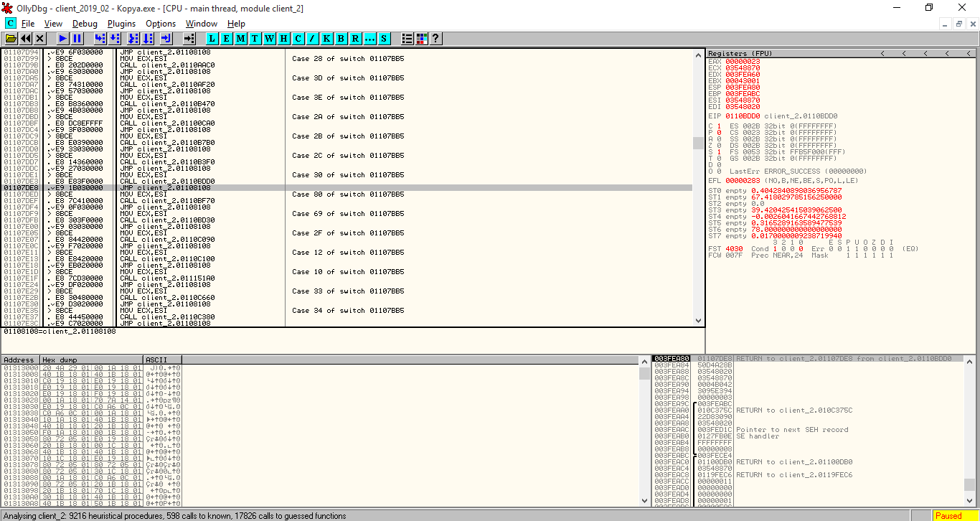Open the Debug menu
This screenshot has height=521, width=980.
point(85,24)
